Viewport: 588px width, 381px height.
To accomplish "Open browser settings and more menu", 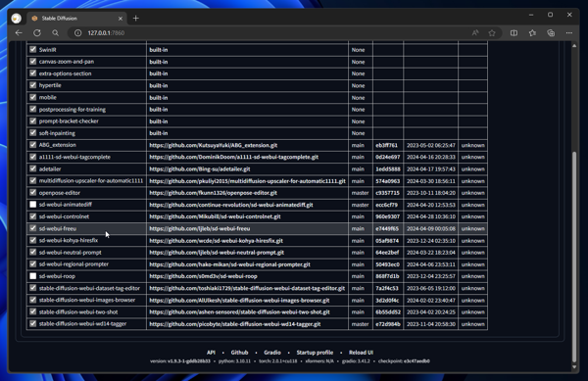I will pyautogui.click(x=568, y=33).
